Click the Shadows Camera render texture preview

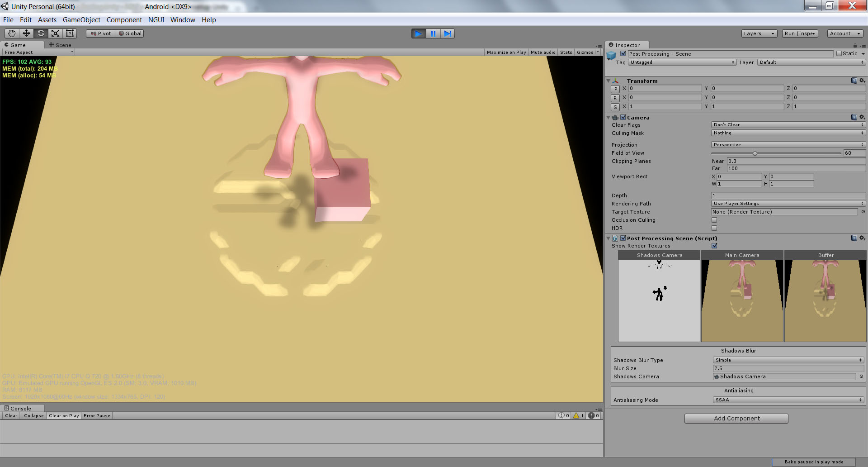point(659,299)
